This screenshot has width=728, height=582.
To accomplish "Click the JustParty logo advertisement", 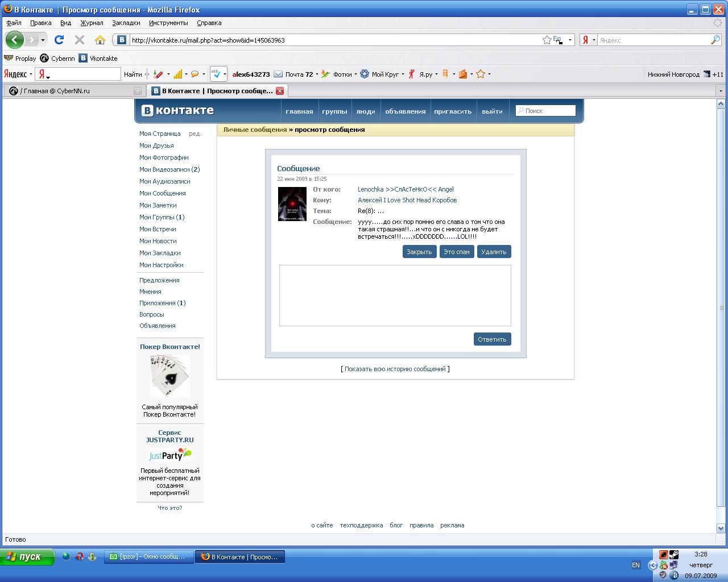I will 170,455.
